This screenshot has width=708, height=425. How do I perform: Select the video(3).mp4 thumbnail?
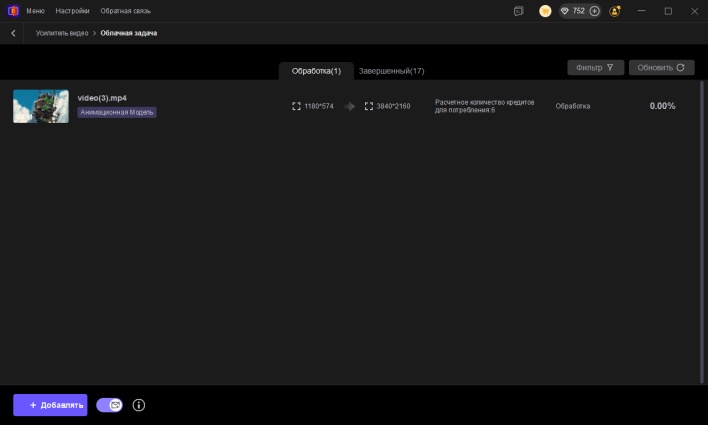41,106
